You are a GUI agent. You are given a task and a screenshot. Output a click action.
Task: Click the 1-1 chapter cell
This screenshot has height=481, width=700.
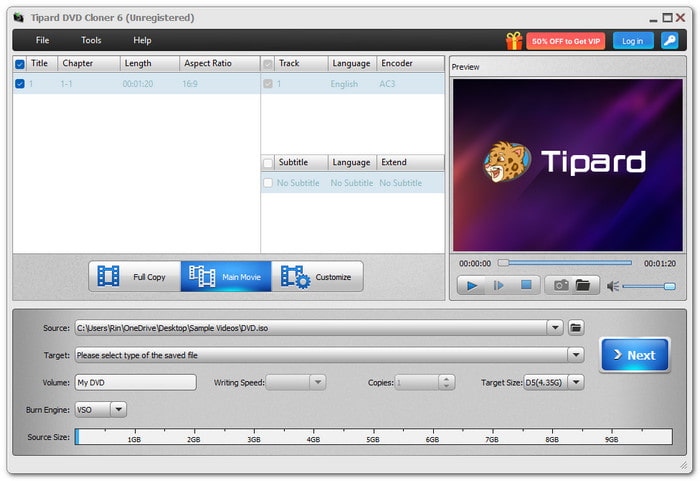coord(66,84)
